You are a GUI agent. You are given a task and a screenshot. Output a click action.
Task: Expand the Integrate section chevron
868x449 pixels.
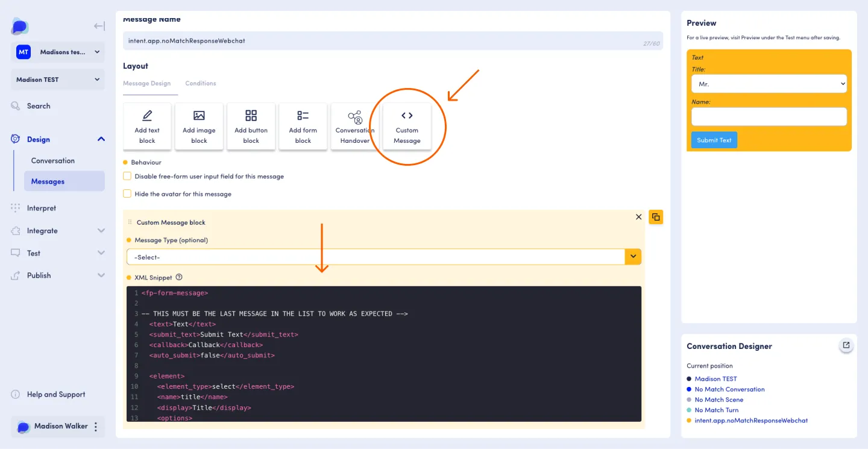pyautogui.click(x=101, y=231)
